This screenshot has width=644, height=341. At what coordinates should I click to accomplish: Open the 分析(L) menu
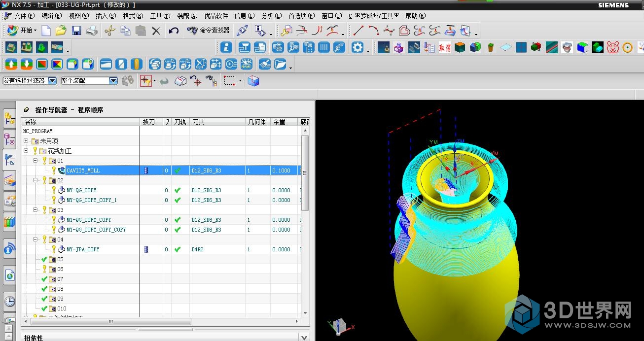click(272, 16)
